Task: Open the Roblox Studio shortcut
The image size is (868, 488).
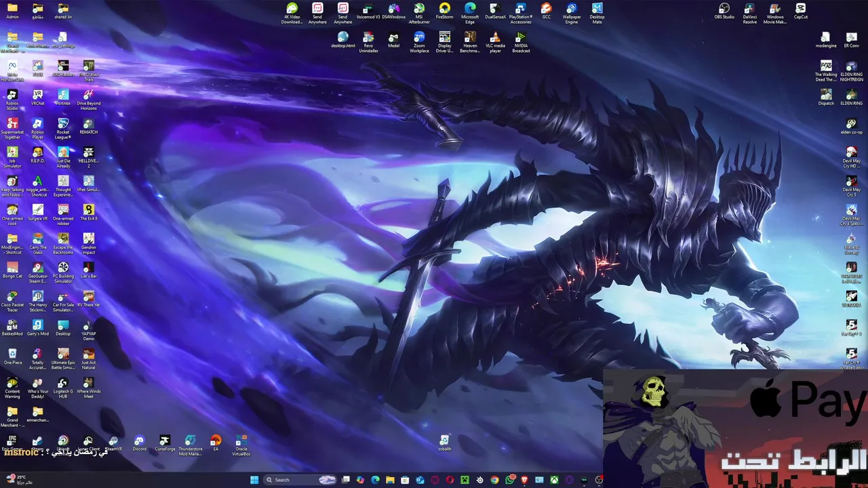Action: coord(12,100)
